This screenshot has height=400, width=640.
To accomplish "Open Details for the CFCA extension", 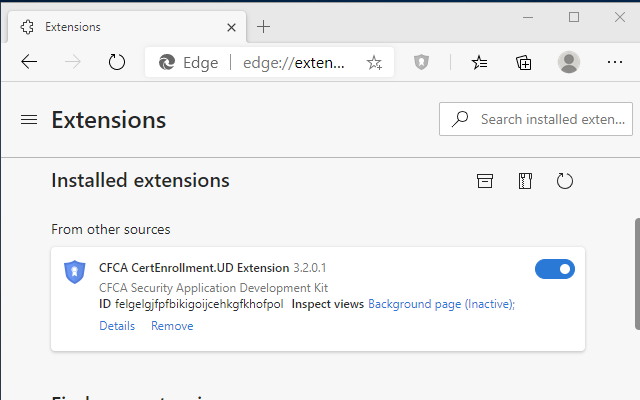I will 117,326.
